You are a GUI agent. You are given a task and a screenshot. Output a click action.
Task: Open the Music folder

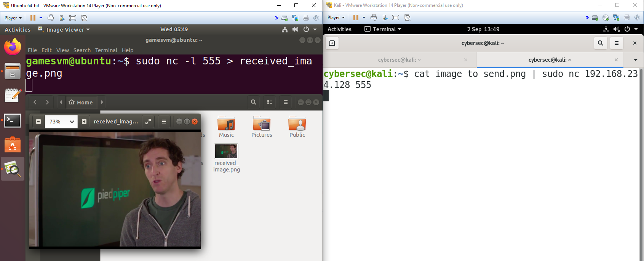(226, 126)
